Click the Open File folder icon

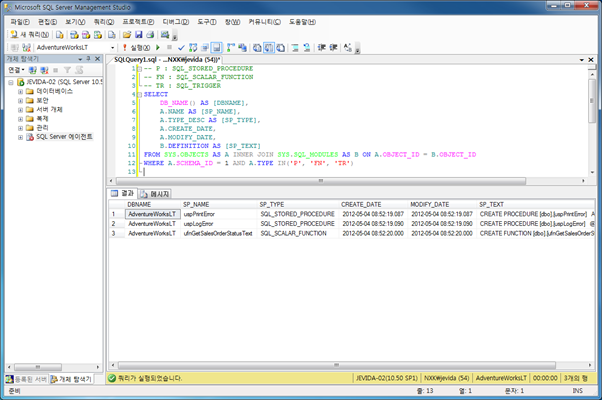point(127,35)
